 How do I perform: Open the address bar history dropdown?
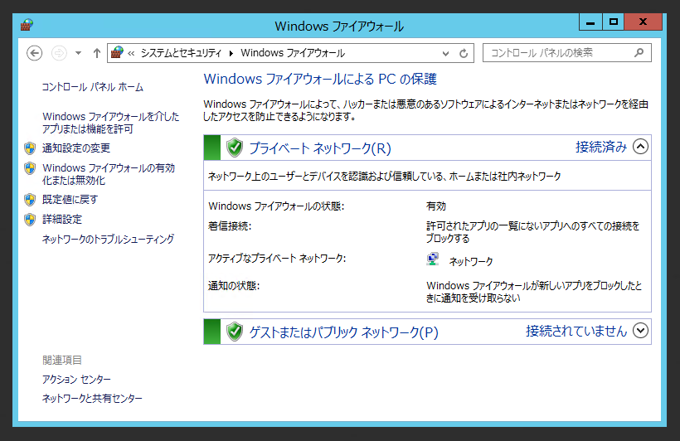(x=445, y=54)
